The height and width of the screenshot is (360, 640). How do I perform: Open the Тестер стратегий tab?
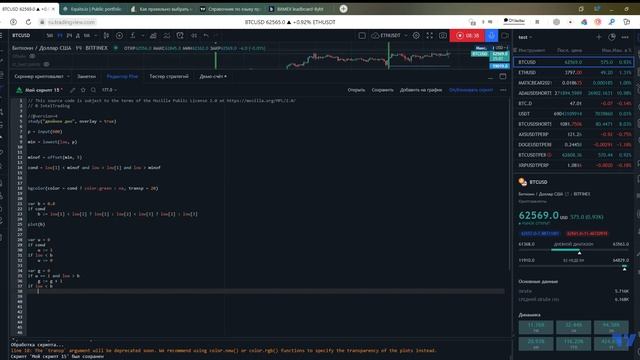(x=169, y=76)
